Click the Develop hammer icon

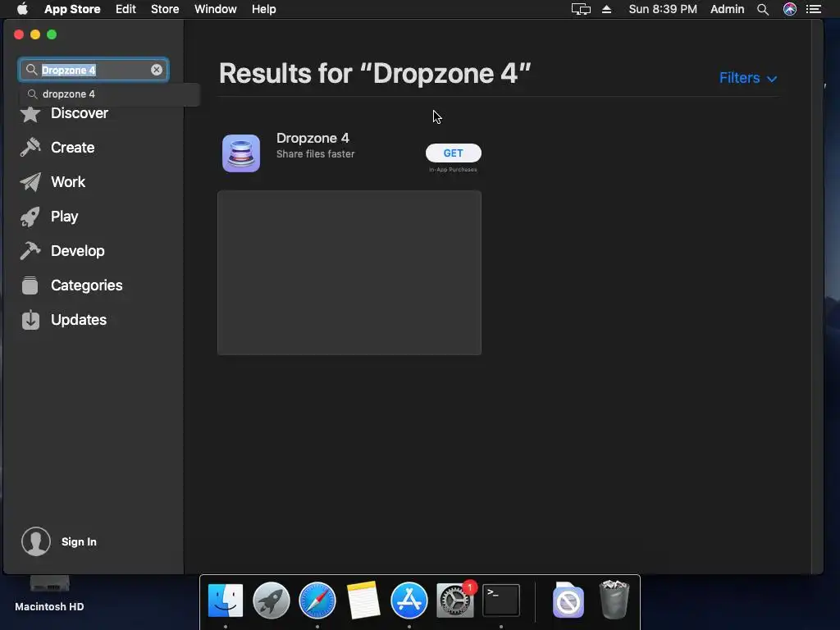click(x=30, y=251)
